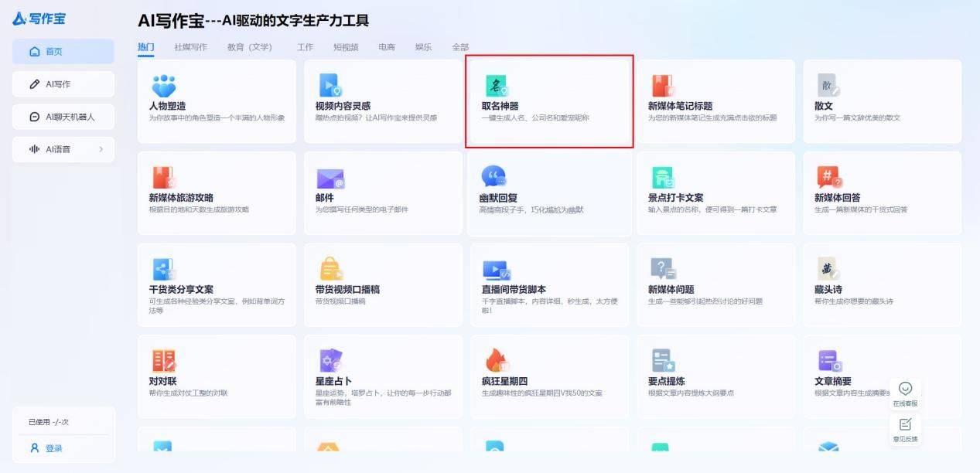
Task: Select the 幽默回复 chat bubble icon
Action: (493, 177)
